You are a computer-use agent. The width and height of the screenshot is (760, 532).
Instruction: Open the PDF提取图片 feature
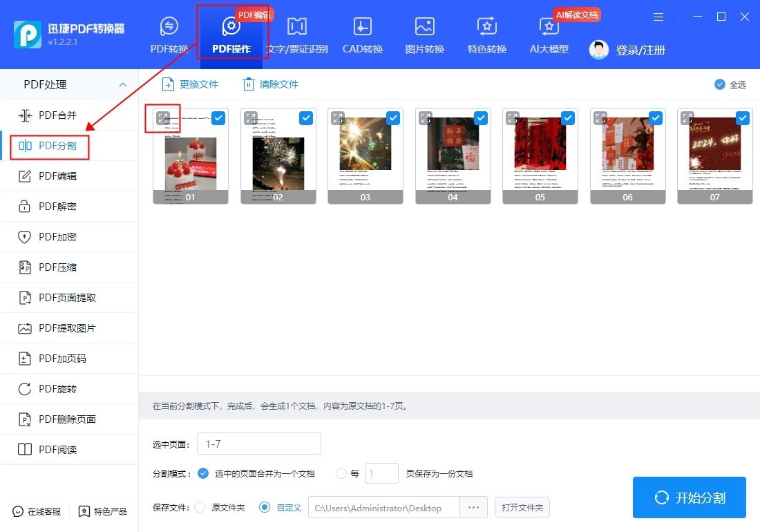58,327
